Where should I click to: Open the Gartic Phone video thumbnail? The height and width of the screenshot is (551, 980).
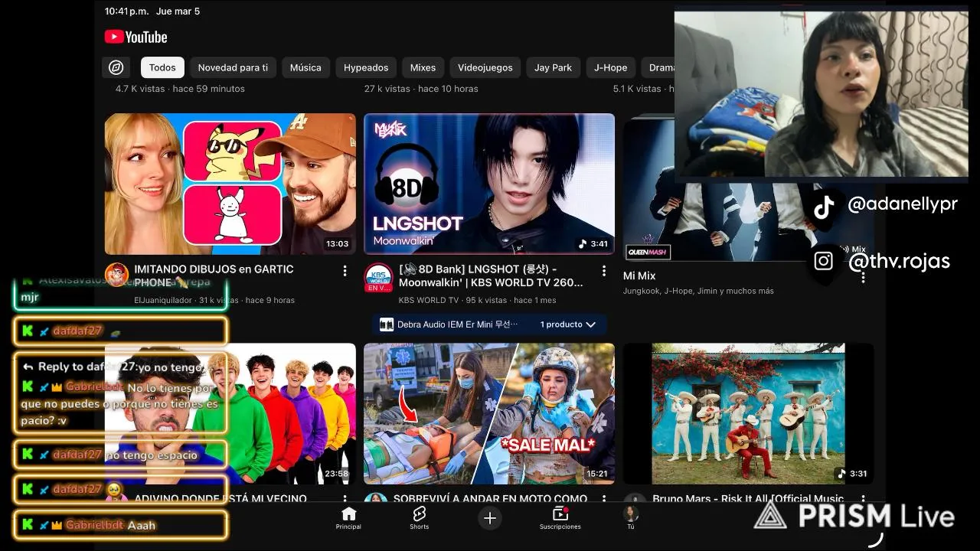230,184
